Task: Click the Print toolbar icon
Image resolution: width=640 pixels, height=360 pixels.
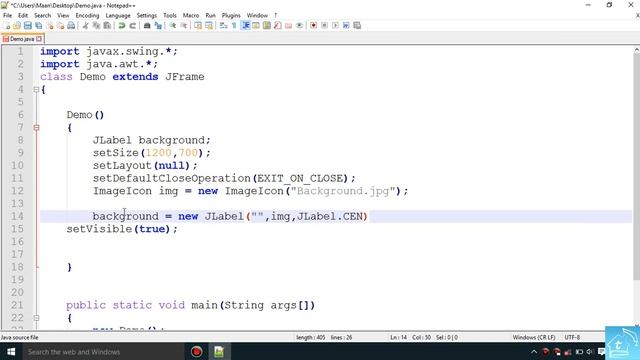Action: pyautogui.click(x=71, y=25)
